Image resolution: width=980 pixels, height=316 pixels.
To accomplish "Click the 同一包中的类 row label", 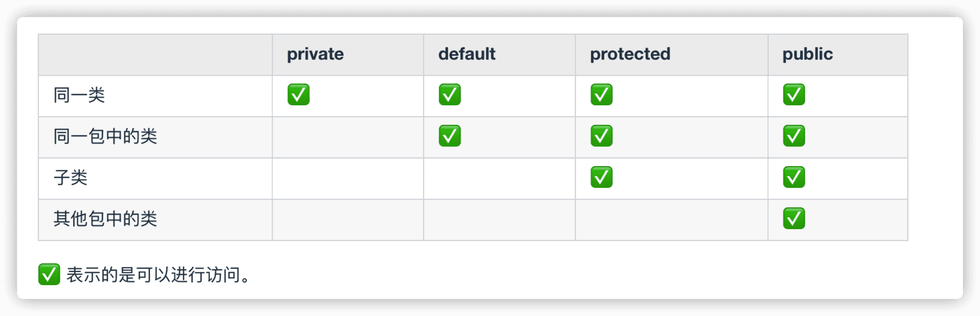I will tap(105, 136).
